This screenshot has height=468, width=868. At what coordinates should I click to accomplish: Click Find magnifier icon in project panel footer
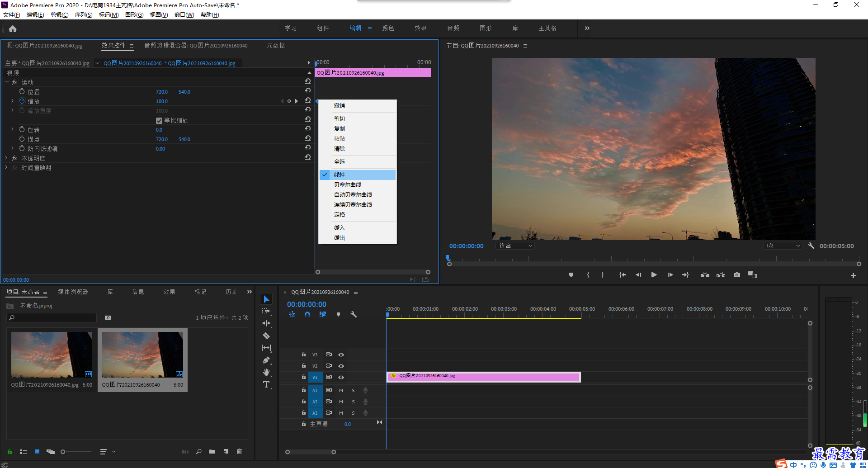pos(198,451)
